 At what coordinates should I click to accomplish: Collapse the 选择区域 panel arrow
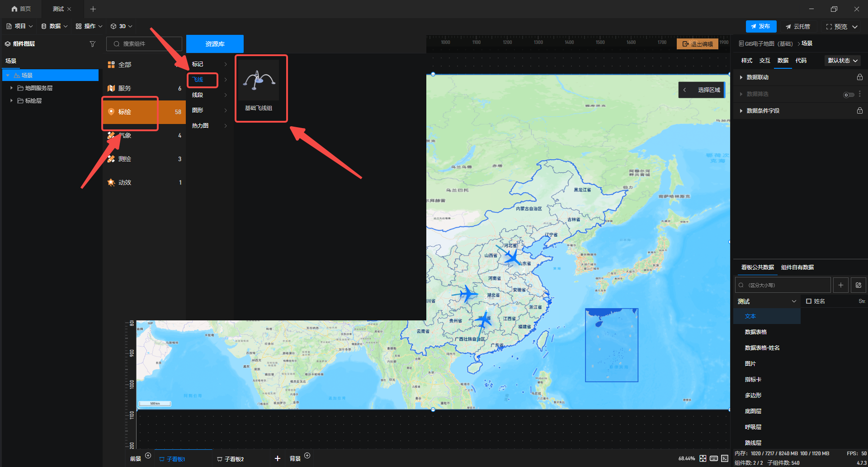point(684,90)
